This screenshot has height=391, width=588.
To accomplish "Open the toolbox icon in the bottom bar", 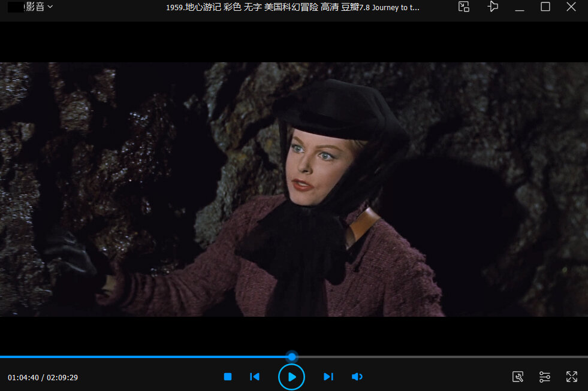I will tap(518, 377).
